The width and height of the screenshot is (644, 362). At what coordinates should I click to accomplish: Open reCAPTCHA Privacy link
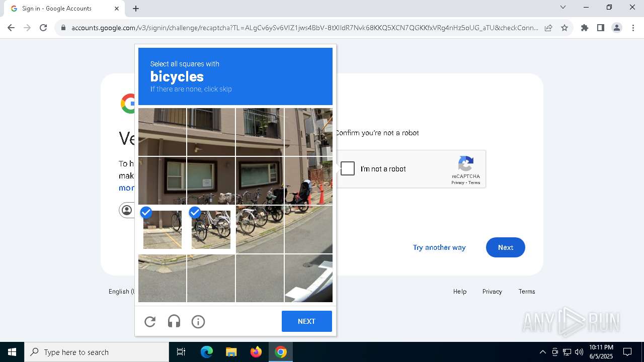(458, 183)
